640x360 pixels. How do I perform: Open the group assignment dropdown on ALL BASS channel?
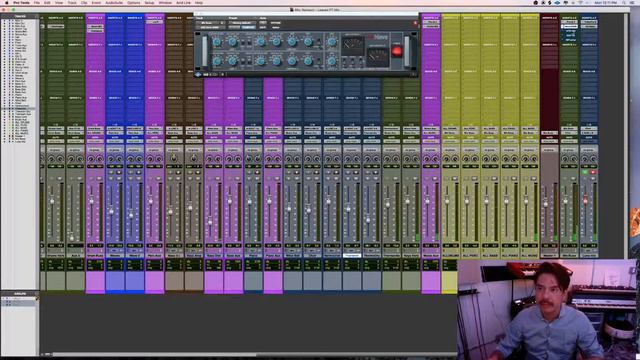click(x=490, y=150)
